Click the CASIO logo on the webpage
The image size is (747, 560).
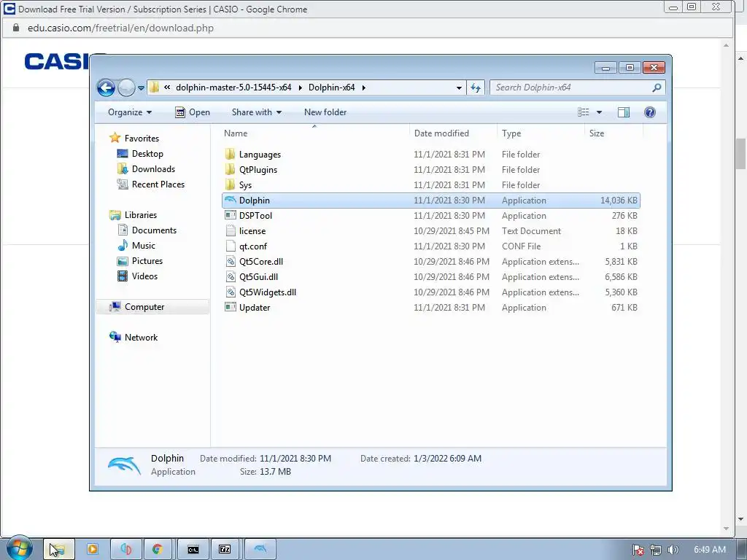57,62
